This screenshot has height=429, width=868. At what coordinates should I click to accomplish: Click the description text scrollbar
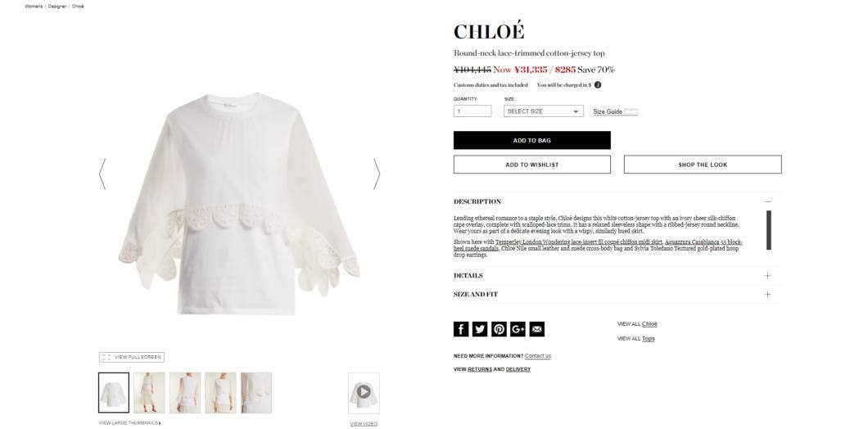[768, 230]
